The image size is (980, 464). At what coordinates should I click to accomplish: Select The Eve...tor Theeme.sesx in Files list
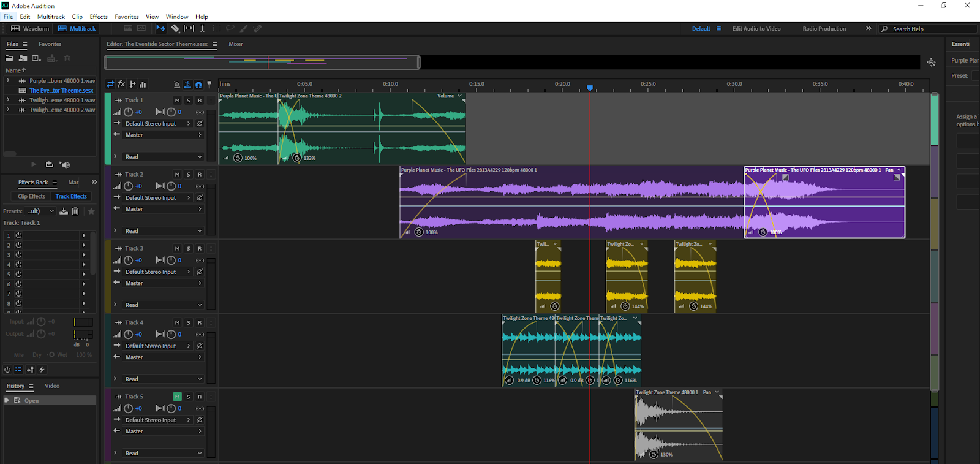pyautogui.click(x=61, y=90)
